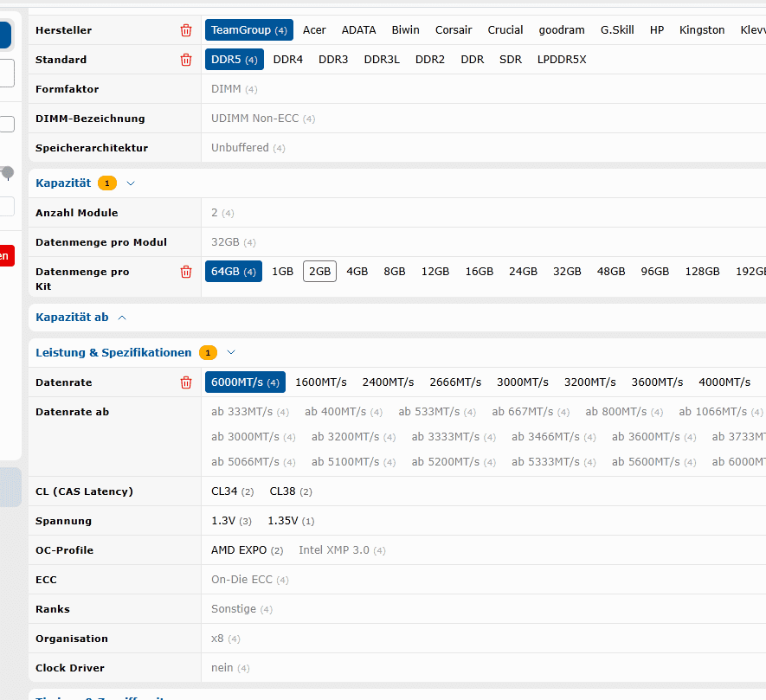Select DDR4 memory standard
The width and height of the screenshot is (766, 700).
click(287, 60)
